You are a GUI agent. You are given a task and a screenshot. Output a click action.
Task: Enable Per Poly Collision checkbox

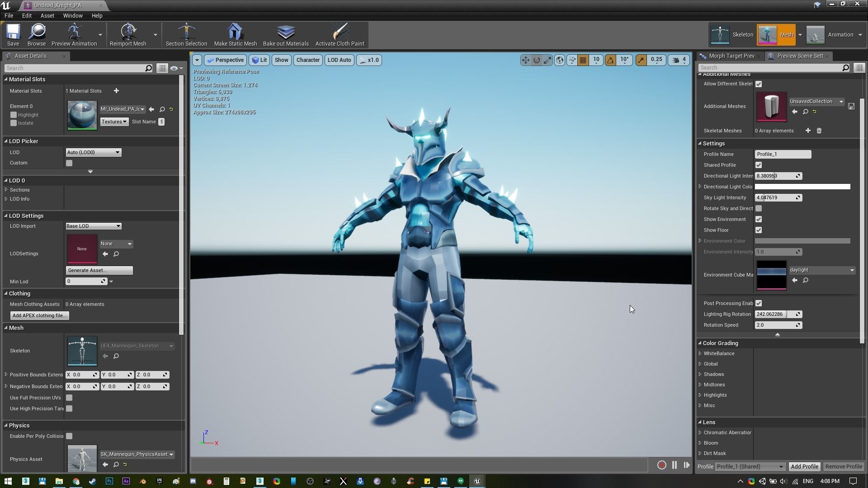click(x=69, y=436)
